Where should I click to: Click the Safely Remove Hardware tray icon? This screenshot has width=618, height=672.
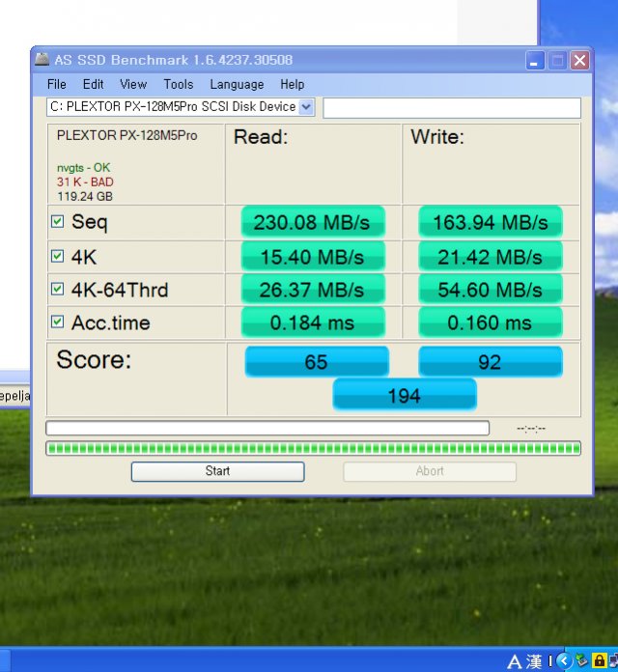581,660
